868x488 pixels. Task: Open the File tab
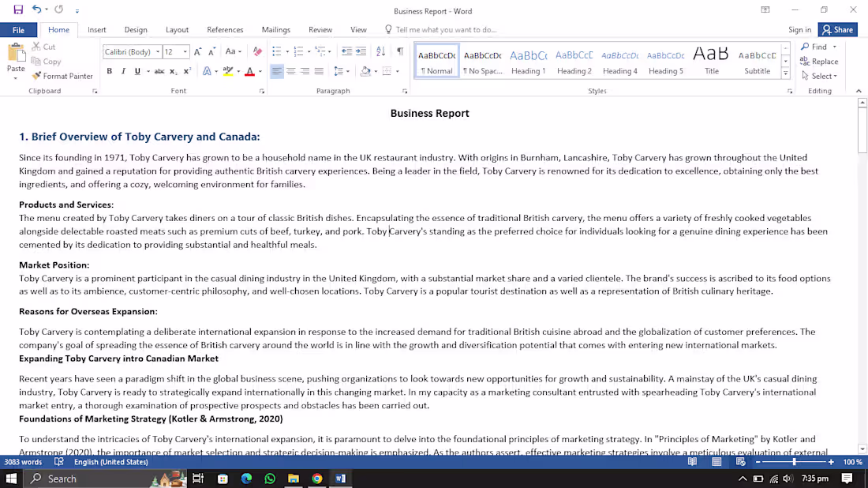[x=18, y=30]
